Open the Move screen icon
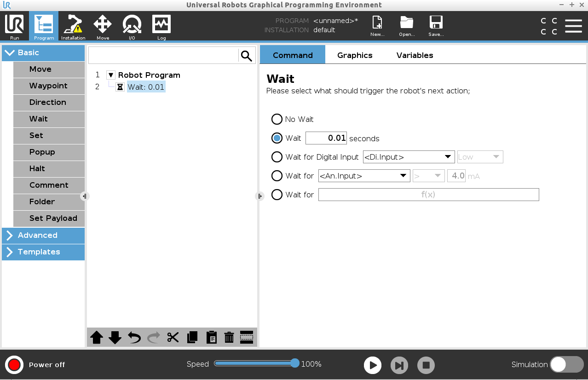 [x=103, y=27]
